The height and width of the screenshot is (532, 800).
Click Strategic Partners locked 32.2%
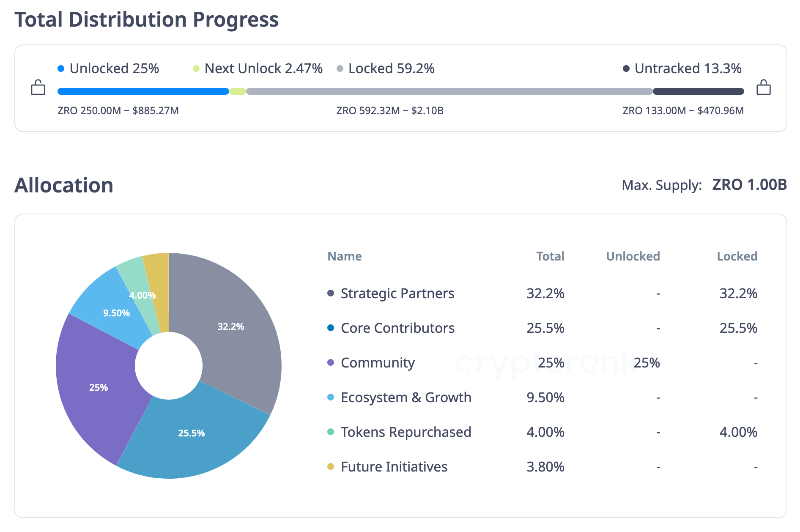point(738,293)
